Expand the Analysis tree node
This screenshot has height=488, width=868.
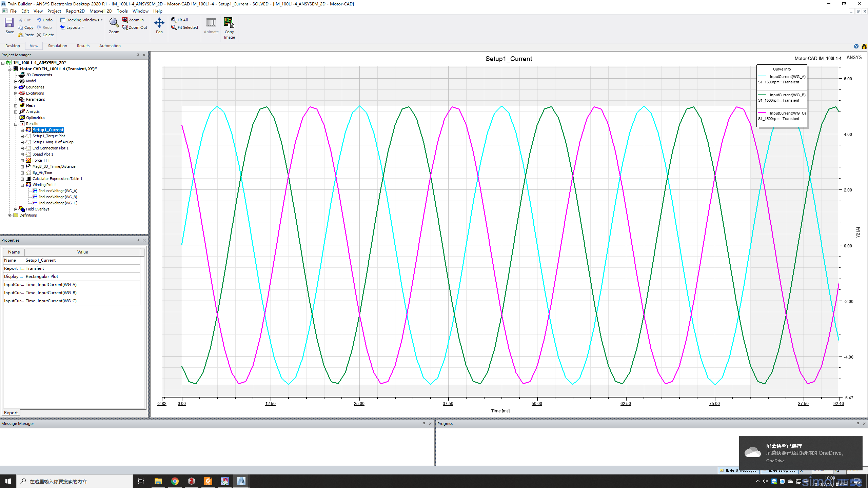click(x=16, y=112)
